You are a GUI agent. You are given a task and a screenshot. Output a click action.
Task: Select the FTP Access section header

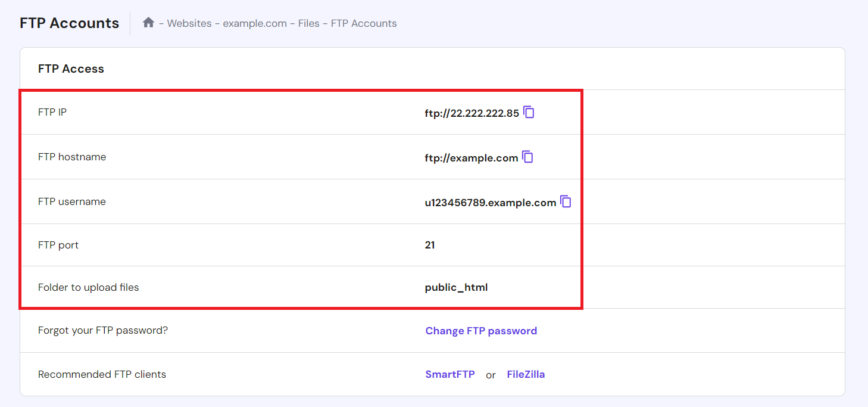71,69
